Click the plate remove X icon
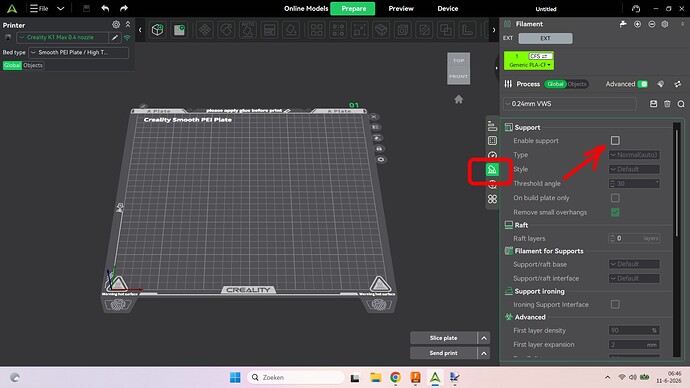690x388 pixels. point(374,117)
